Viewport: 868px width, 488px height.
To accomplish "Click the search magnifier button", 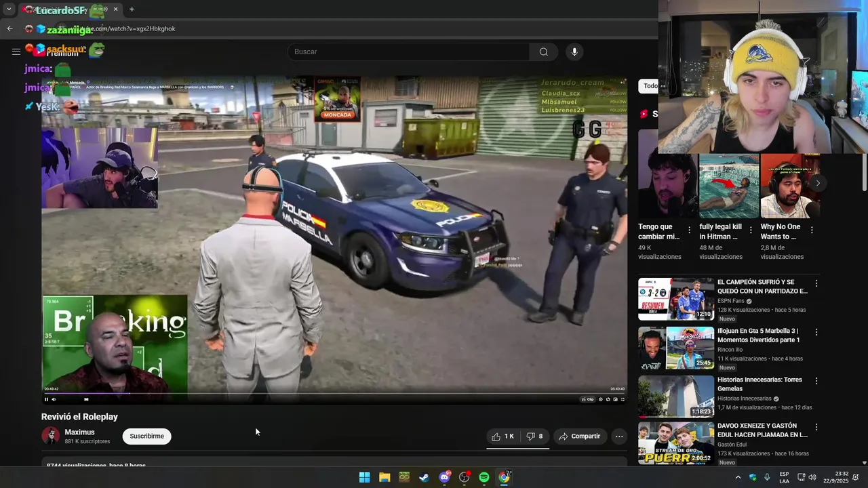I will [544, 52].
